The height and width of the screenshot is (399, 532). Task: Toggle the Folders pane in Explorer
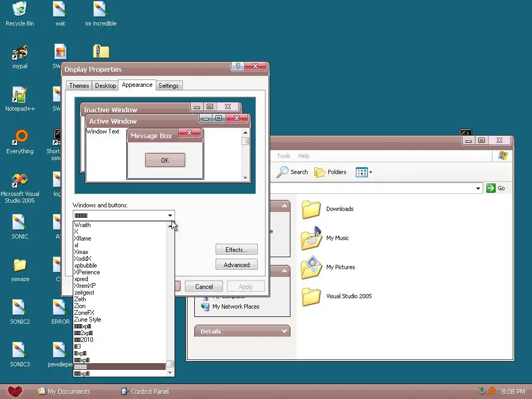point(330,172)
